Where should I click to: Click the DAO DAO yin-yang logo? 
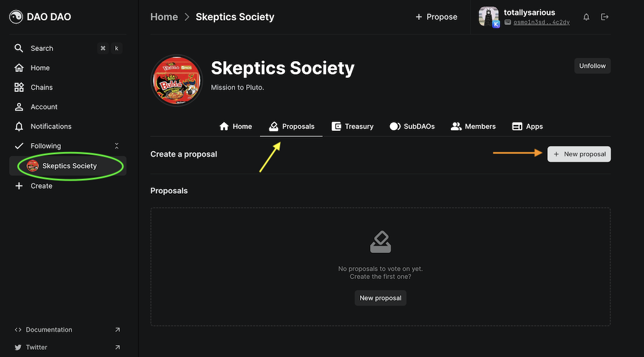[16, 17]
